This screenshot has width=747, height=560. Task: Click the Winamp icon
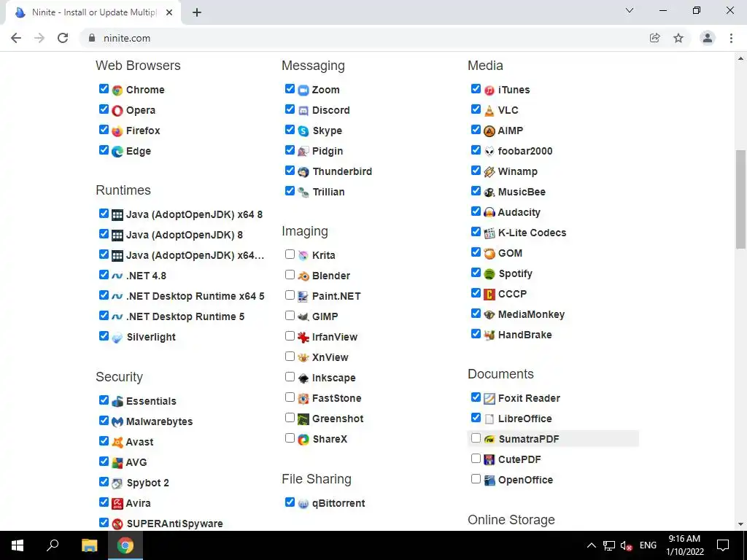tap(489, 172)
